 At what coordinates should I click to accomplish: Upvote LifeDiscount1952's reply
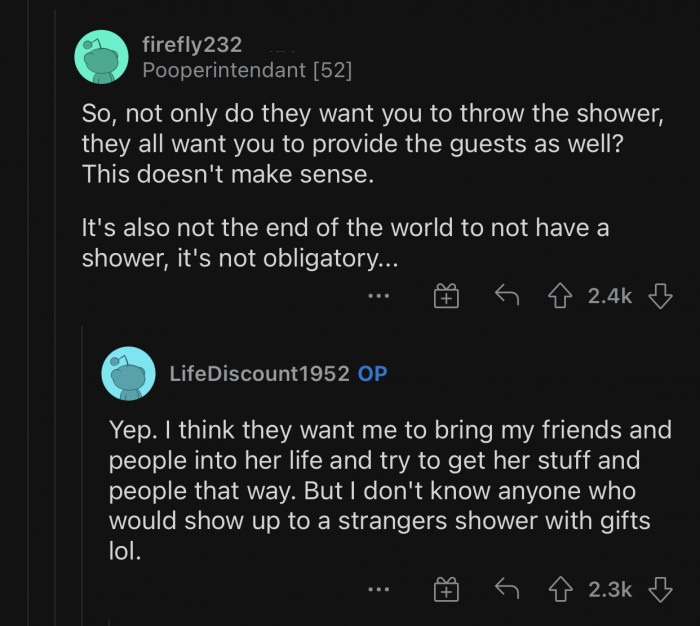click(562, 590)
